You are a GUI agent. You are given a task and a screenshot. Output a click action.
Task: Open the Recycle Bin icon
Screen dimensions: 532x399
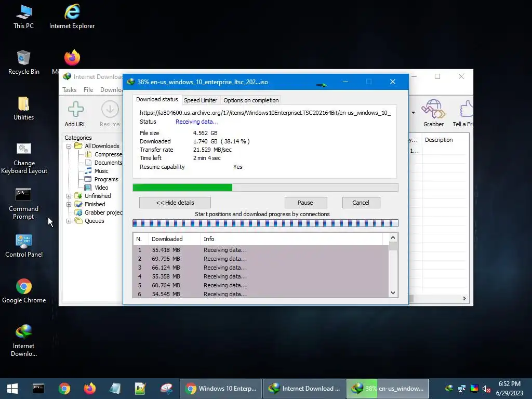coord(24,62)
